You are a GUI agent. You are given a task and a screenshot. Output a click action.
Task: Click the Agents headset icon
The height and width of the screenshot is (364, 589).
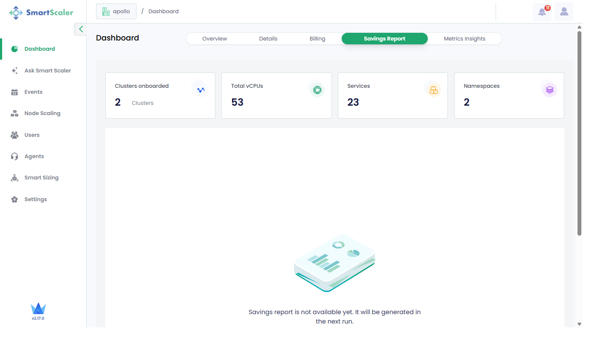click(15, 156)
